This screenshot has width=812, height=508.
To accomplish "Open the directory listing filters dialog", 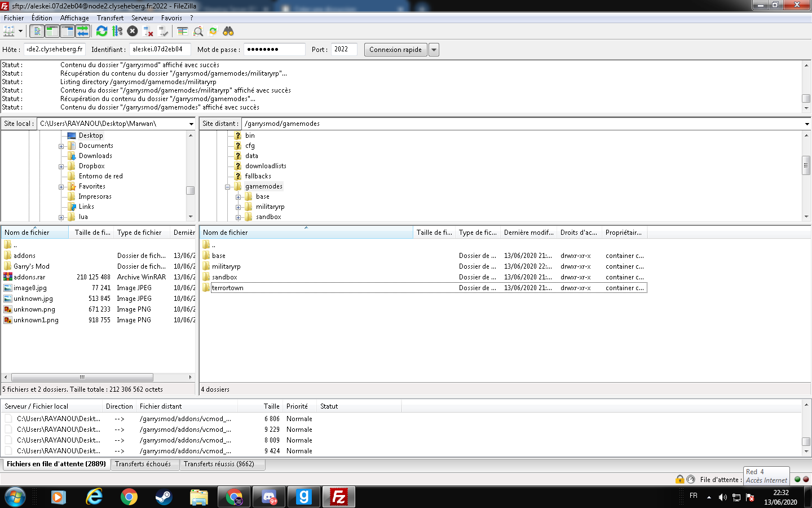I will 182,31.
